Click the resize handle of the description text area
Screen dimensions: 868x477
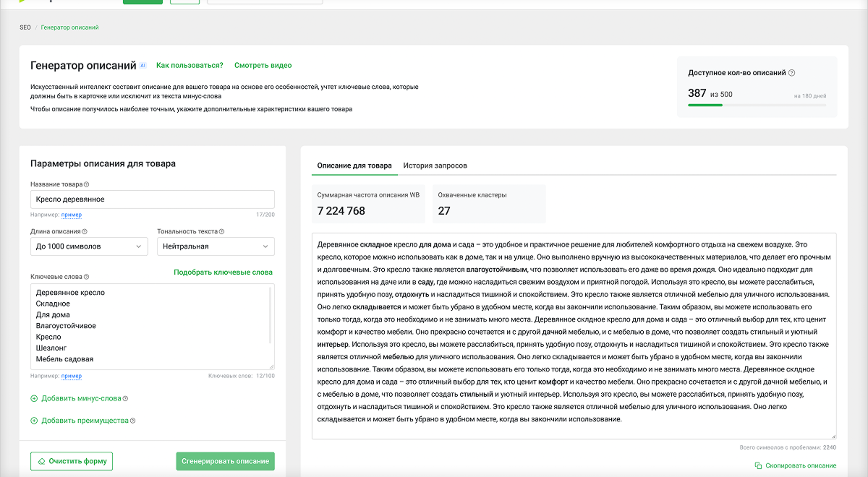[x=833, y=436]
